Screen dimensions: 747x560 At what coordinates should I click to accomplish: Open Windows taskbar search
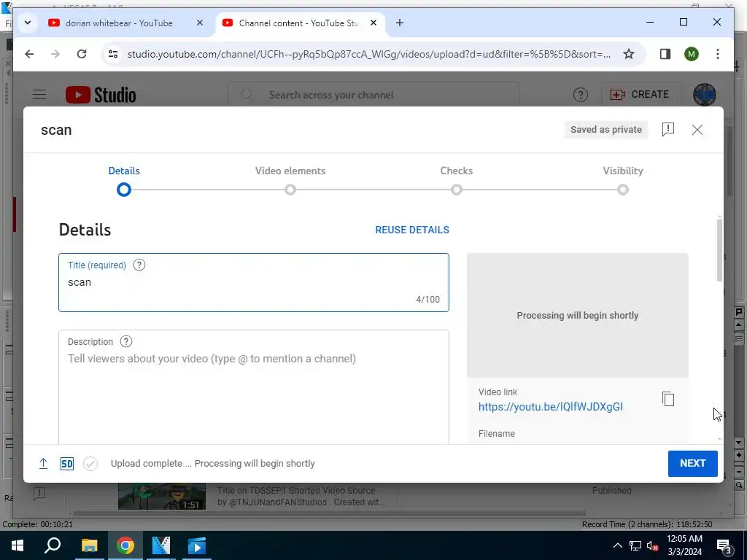point(53,545)
